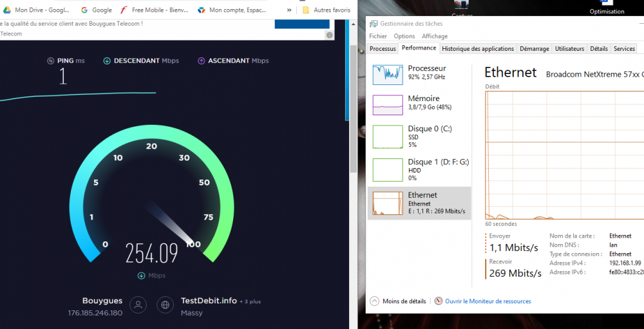Click the download icon beside the Mbps unit
Screen dimensions: 644x329
point(141,276)
